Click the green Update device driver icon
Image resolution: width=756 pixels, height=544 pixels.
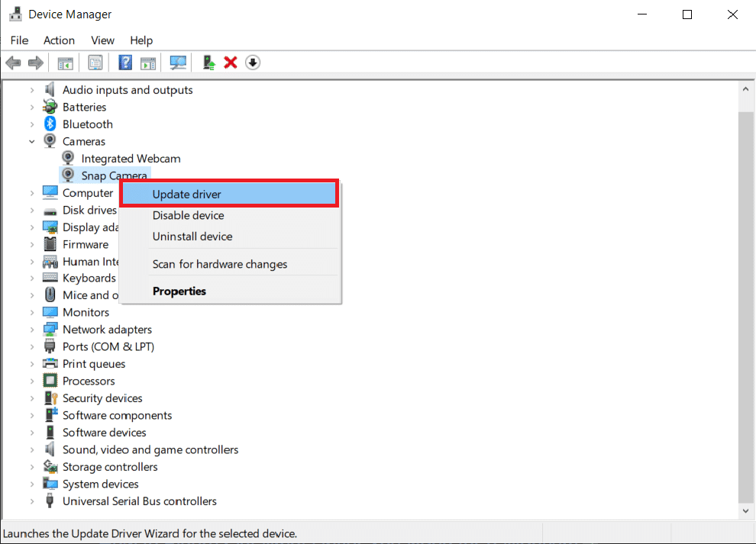click(208, 63)
